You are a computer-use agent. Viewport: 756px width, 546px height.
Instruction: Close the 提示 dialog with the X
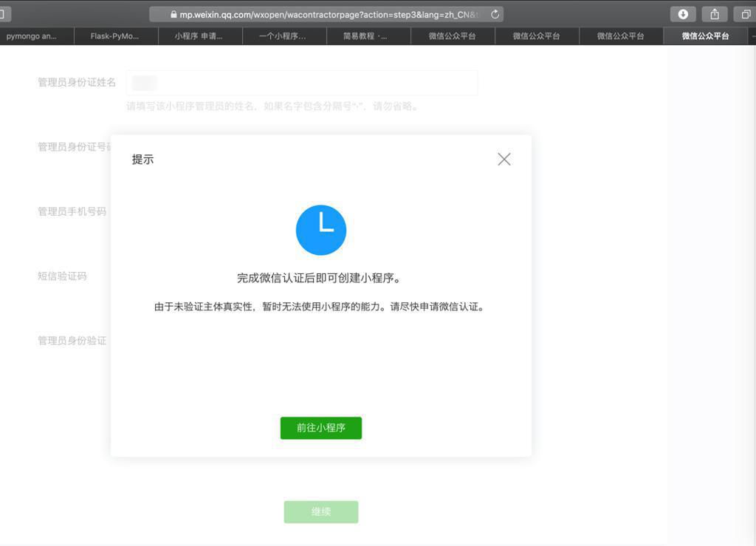click(x=504, y=159)
